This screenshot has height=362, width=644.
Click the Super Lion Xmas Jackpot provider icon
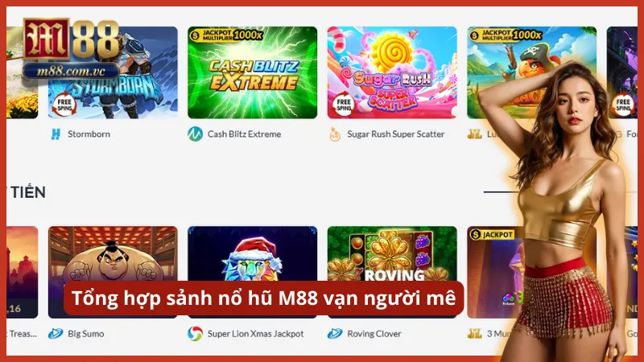tap(195, 333)
